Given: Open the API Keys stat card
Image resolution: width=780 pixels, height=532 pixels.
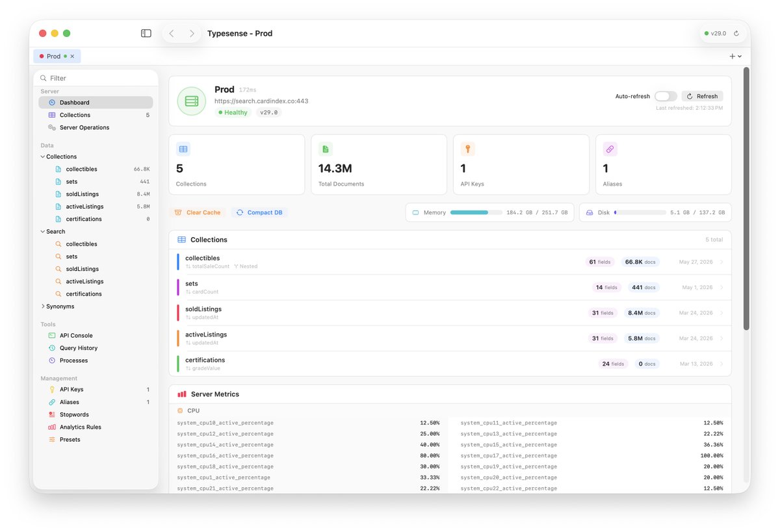Looking at the screenshot, I should coord(521,165).
